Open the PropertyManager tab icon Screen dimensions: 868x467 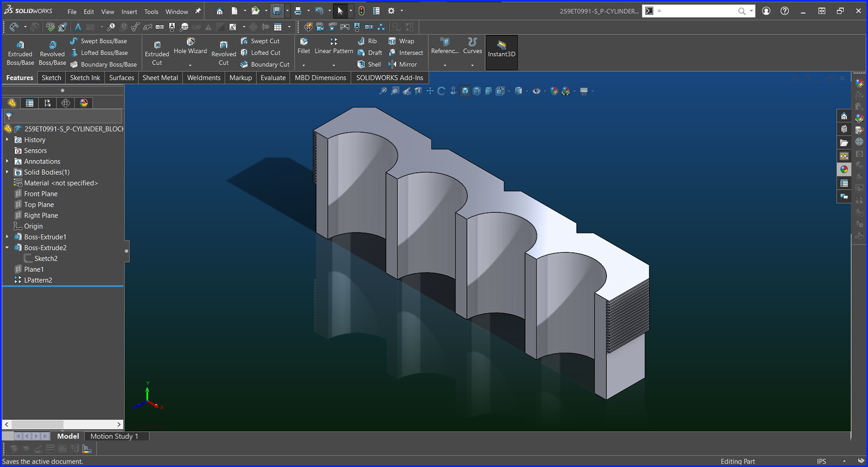pyautogui.click(x=30, y=103)
